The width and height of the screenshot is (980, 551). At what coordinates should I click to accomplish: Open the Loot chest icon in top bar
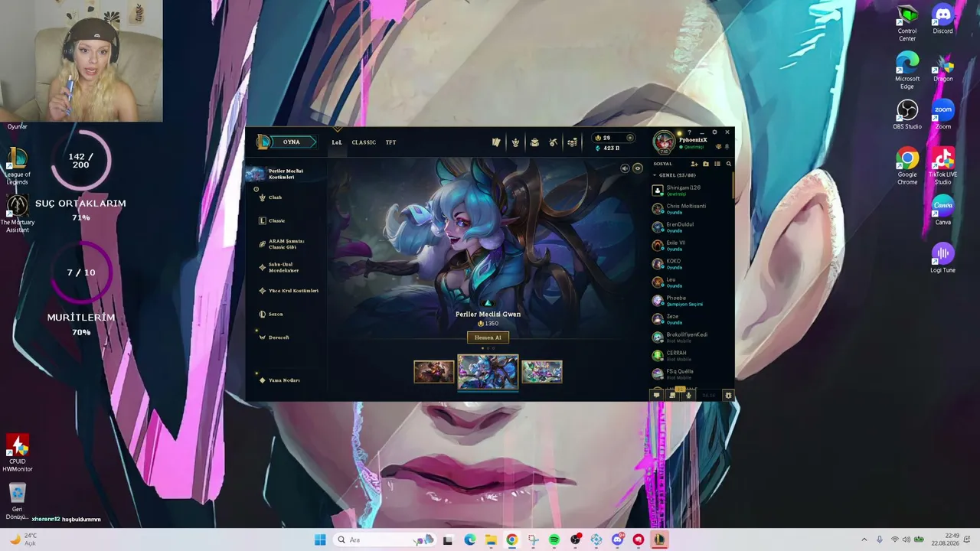pyautogui.click(x=534, y=142)
